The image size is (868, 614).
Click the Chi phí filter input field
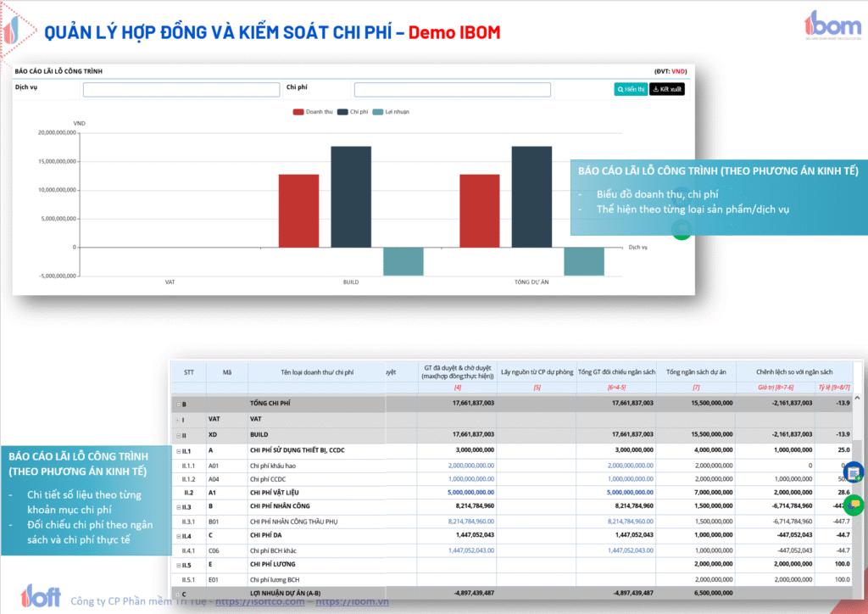pyautogui.click(x=452, y=90)
